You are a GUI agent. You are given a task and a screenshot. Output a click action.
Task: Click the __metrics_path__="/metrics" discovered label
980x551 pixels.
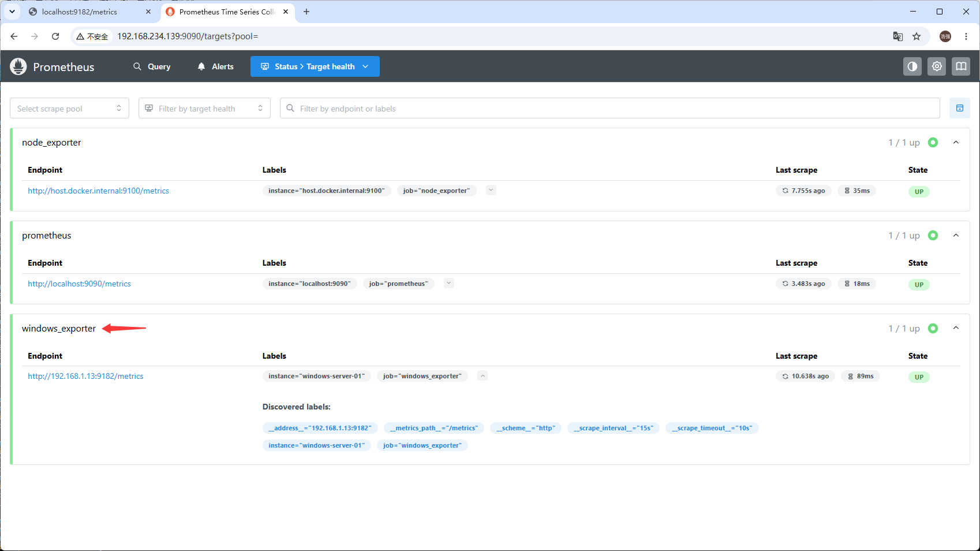(x=434, y=428)
